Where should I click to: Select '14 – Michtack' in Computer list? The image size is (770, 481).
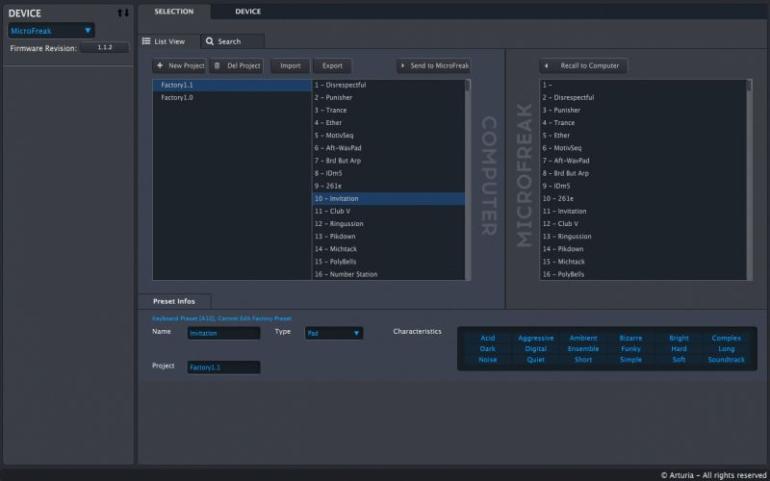[388, 249]
